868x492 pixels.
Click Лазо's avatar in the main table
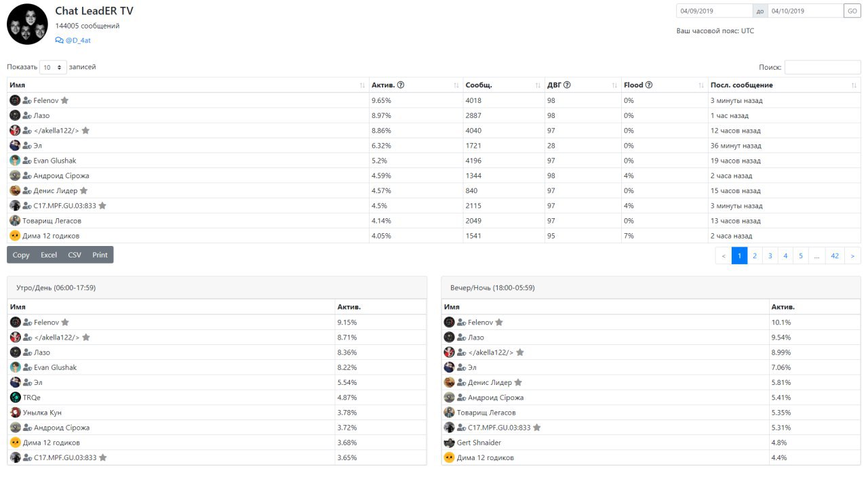pyautogui.click(x=15, y=115)
